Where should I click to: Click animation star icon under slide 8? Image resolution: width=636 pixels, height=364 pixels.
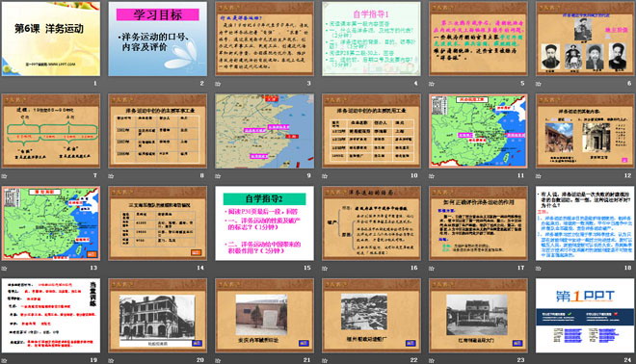coord(111,176)
